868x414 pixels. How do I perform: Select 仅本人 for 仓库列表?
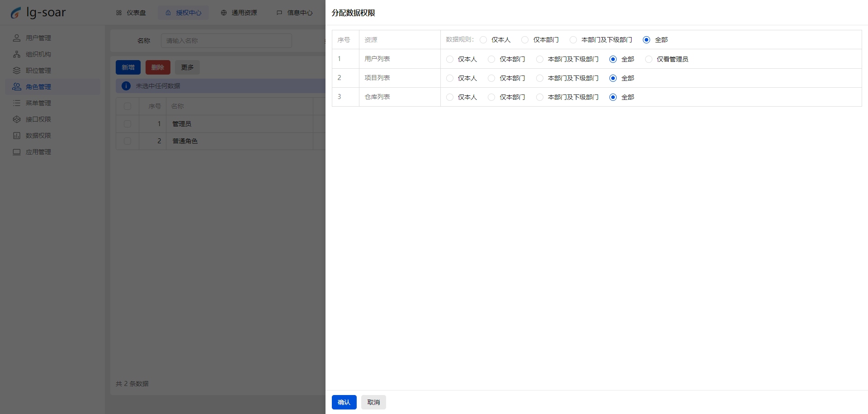coord(450,97)
